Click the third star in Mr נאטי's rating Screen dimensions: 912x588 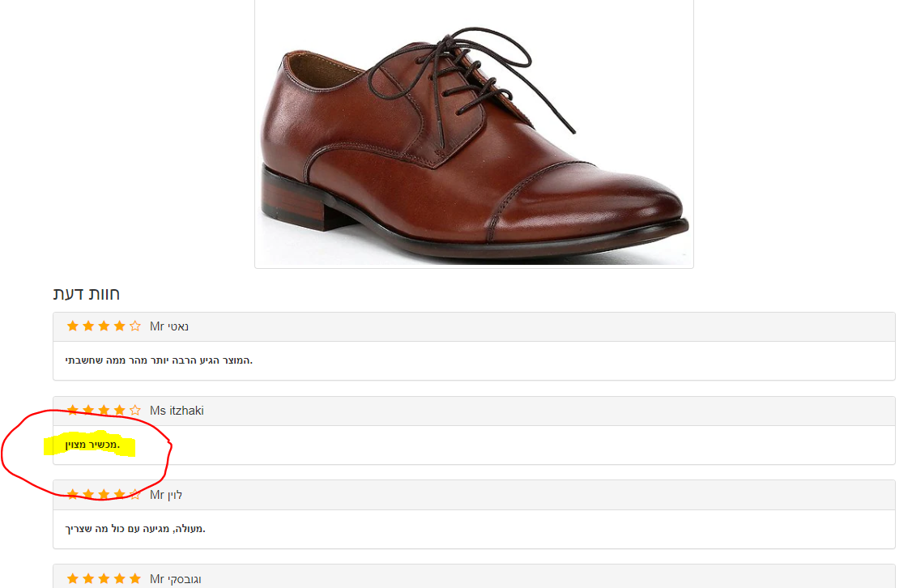click(x=104, y=326)
